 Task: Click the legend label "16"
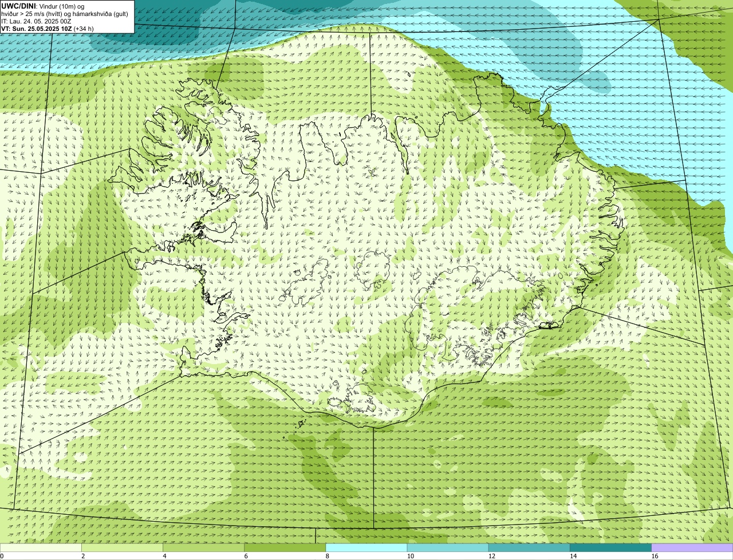tap(655, 556)
